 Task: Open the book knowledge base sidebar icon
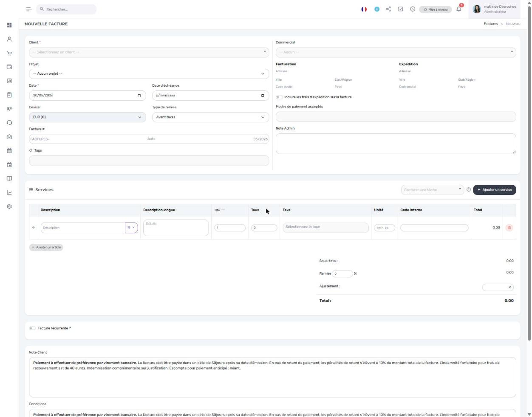tap(9, 178)
